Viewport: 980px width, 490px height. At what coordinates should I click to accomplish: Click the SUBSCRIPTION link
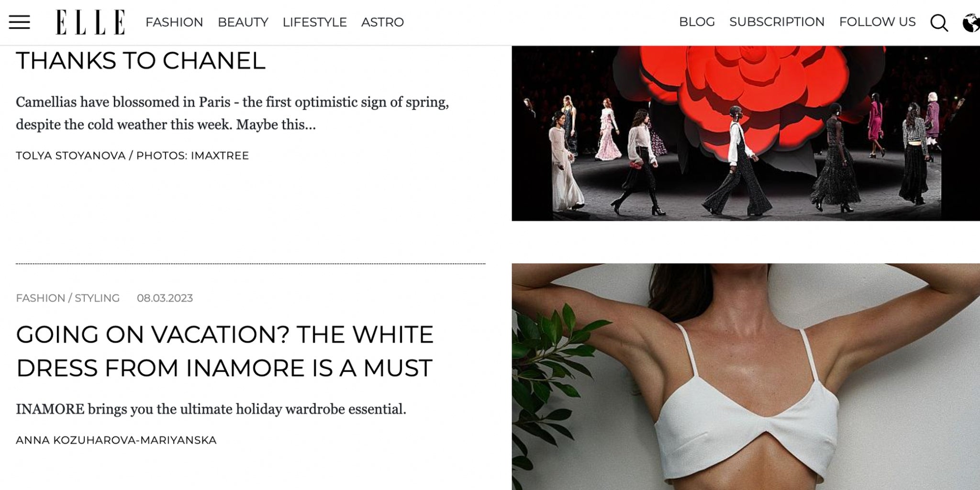click(x=777, y=22)
